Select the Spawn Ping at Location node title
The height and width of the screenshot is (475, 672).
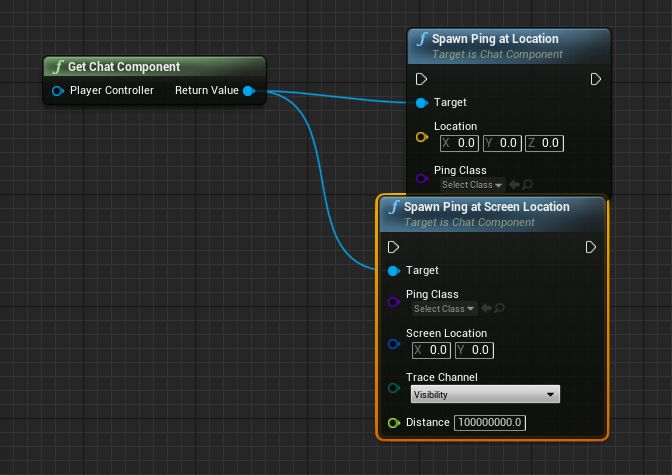point(495,39)
